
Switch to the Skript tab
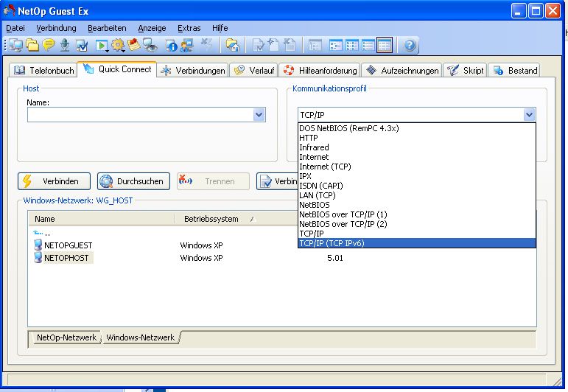[466, 70]
